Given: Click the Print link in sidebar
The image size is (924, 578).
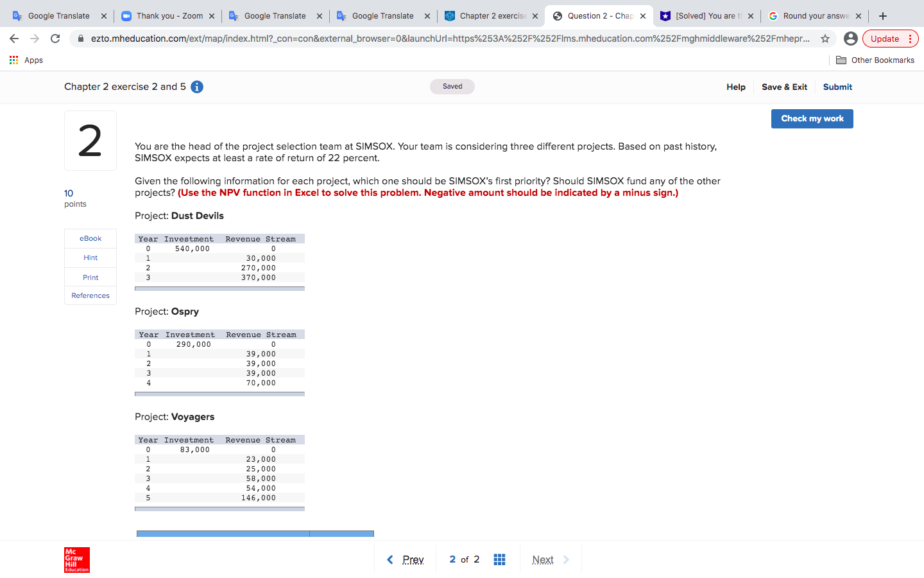Looking at the screenshot, I should click(90, 277).
